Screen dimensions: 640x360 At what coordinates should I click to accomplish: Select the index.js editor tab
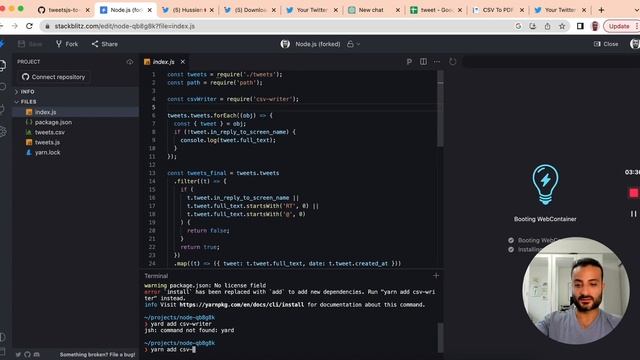click(x=164, y=62)
